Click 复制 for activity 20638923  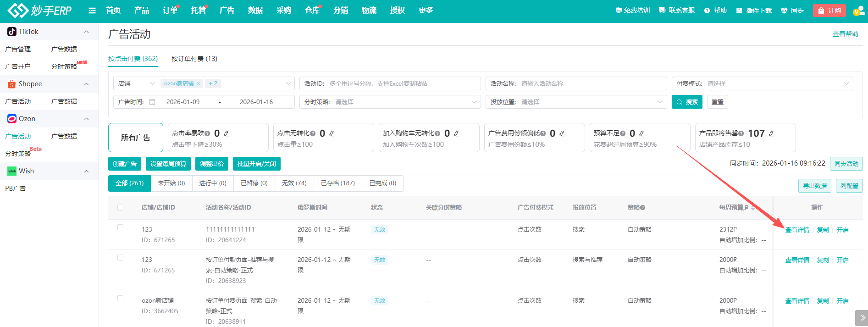(823, 260)
